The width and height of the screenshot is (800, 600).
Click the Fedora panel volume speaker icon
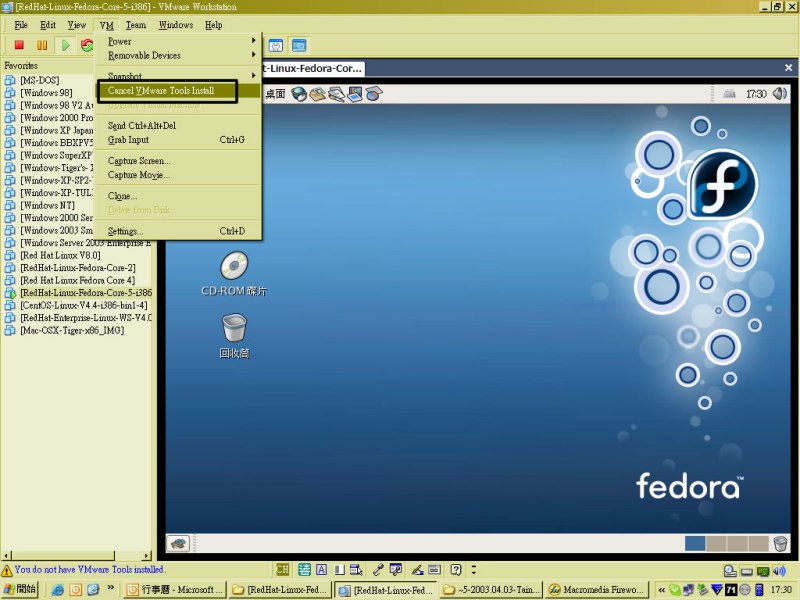coord(779,93)
